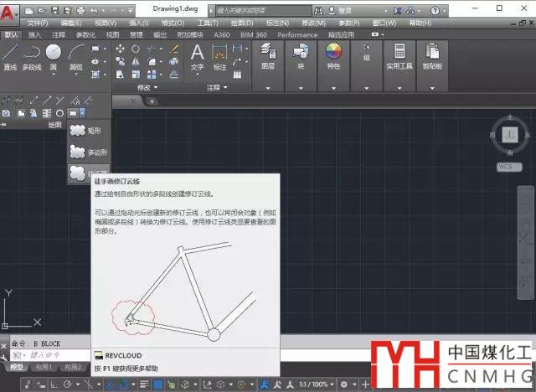Open the Layers (图层) panel icon
The image size is (536, 392).
[x=268, y=56]
